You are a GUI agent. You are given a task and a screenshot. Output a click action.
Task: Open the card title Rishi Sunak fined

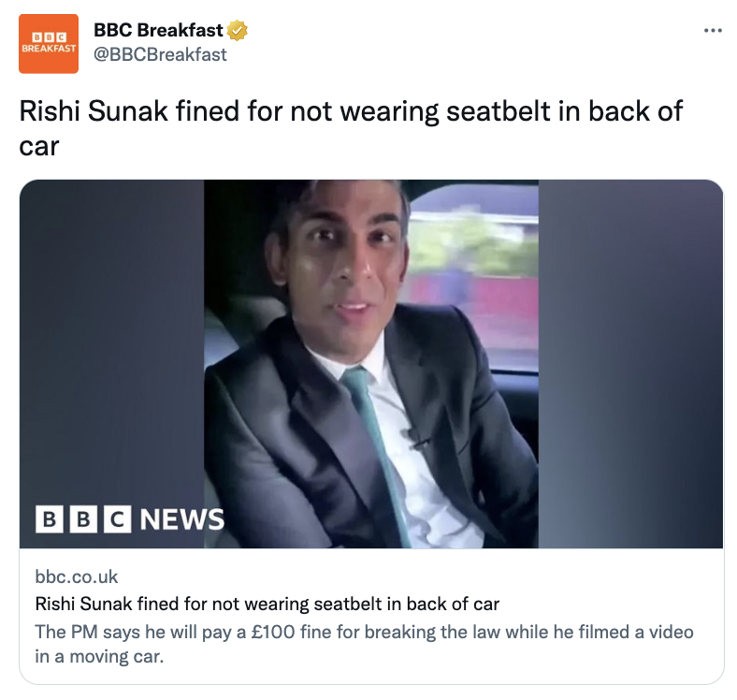pyautogui.click(x=267, y=604)
